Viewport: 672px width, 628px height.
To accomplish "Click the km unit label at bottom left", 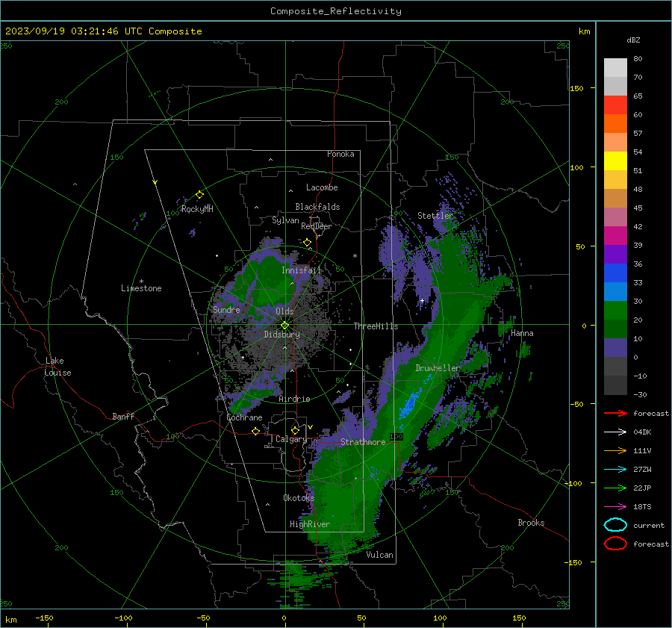I will click(10, 620).
